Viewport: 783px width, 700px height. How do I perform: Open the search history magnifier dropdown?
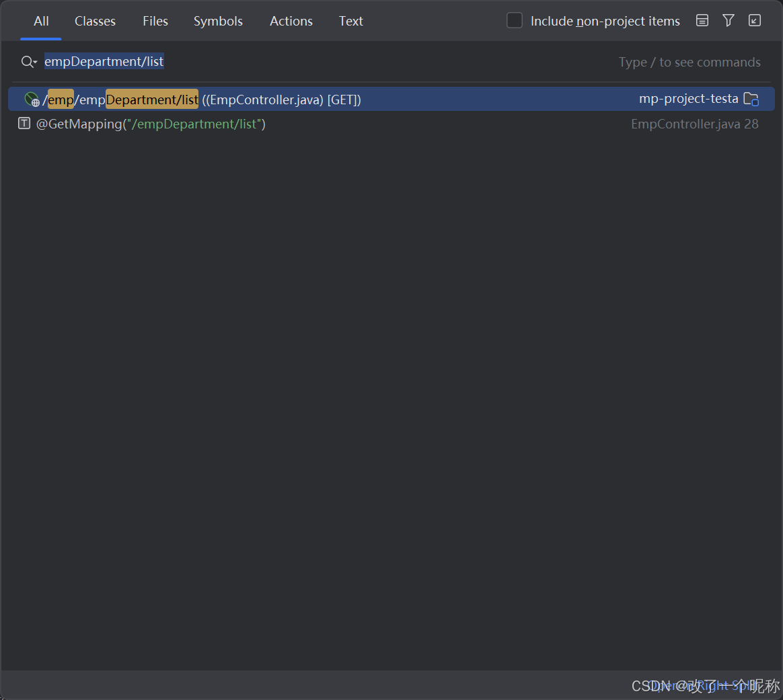coord(29,62)
